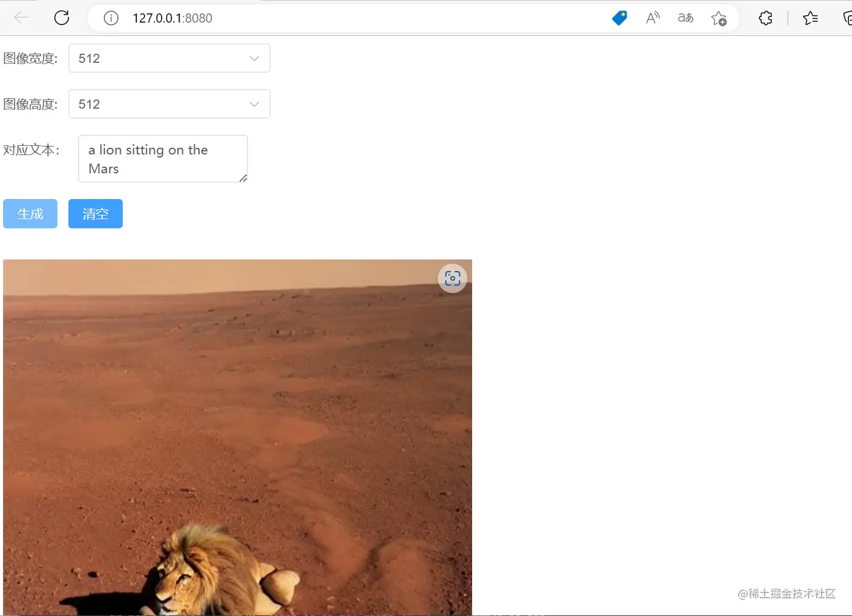
Task: Open the read aloud icon
Action: [653, 18]
